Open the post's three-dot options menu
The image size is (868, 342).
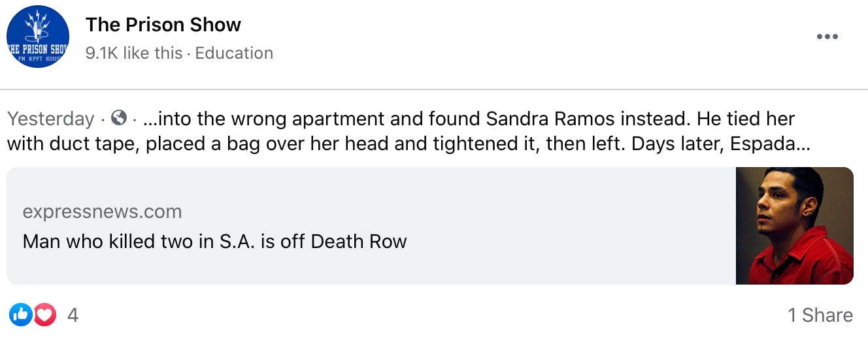827,37
